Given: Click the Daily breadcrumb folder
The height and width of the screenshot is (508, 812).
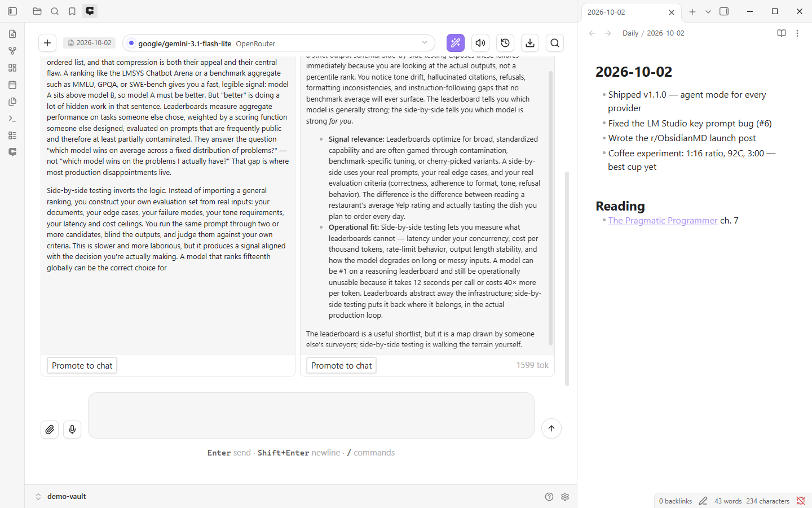Looking at the screenshot, I should click(x=630, y=33).
